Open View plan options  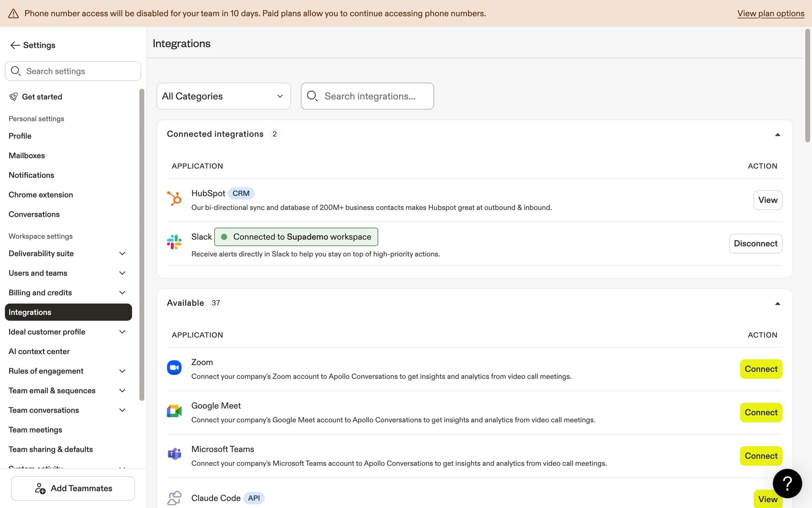770,13
